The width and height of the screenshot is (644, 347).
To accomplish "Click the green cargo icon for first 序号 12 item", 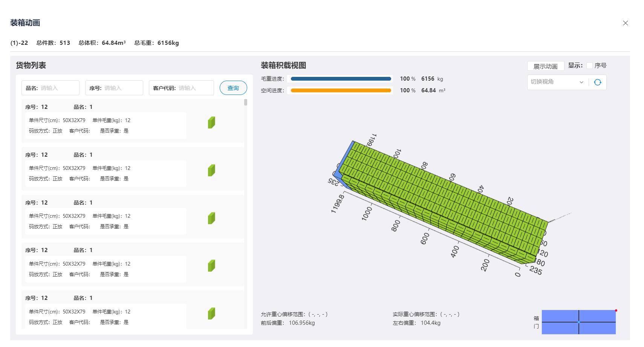I will pos(211,122).
